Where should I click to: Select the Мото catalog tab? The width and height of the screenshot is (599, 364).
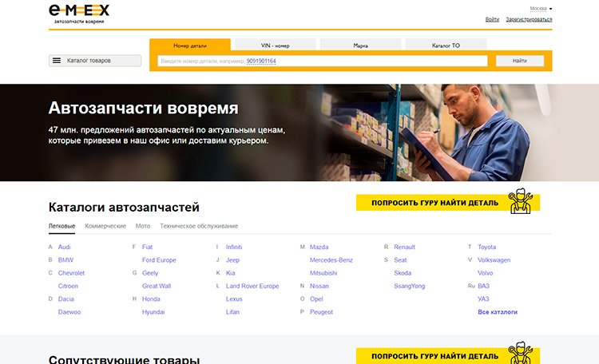[143, 226]
